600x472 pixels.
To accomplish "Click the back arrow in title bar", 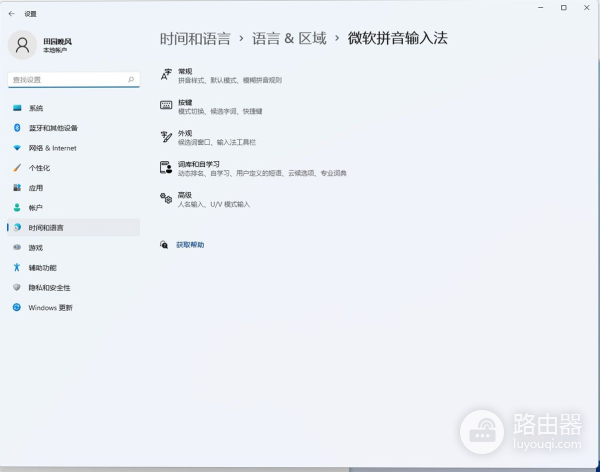I will coord(11,14).
